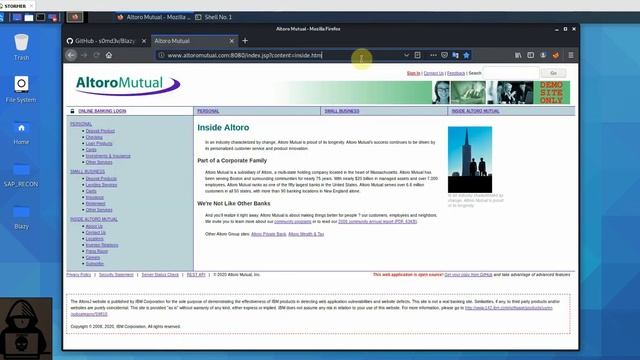Open Careers sidebar link
Screen dimensions: 640x360
93,258
